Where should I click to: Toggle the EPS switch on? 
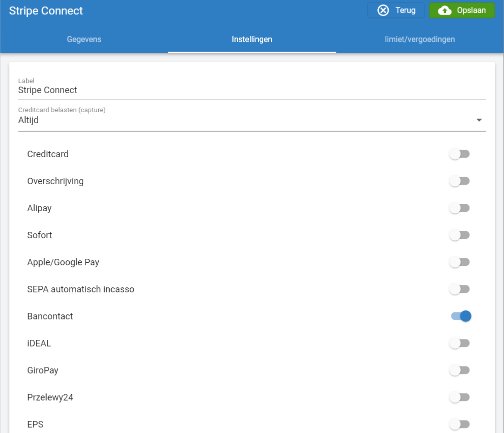(459, 424)
